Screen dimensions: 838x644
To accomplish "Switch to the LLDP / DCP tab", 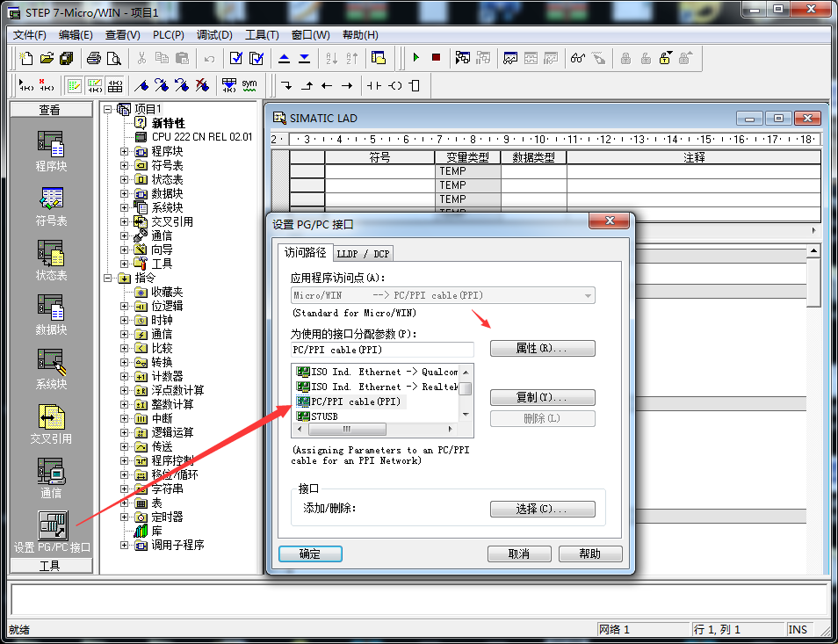I will coord(363,254).
